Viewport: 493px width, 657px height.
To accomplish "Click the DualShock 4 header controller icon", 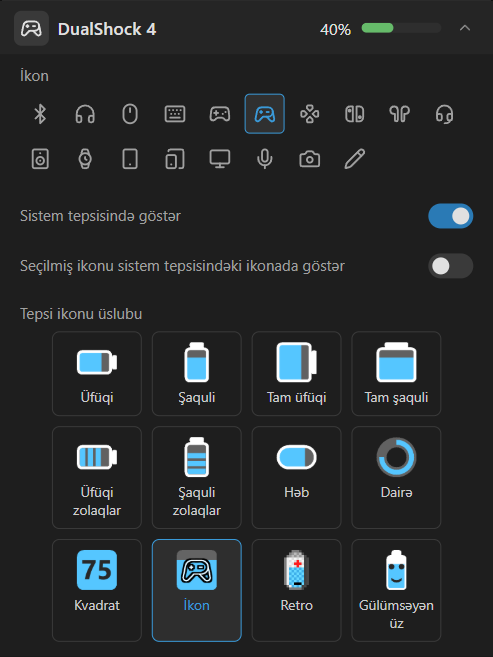I will [31, 28].
